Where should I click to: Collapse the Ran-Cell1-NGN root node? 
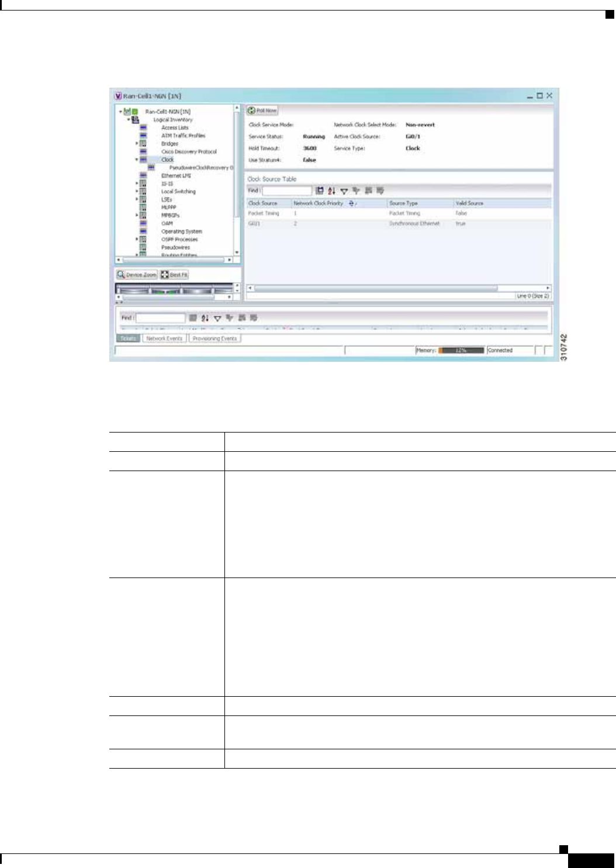pos(120,112)
